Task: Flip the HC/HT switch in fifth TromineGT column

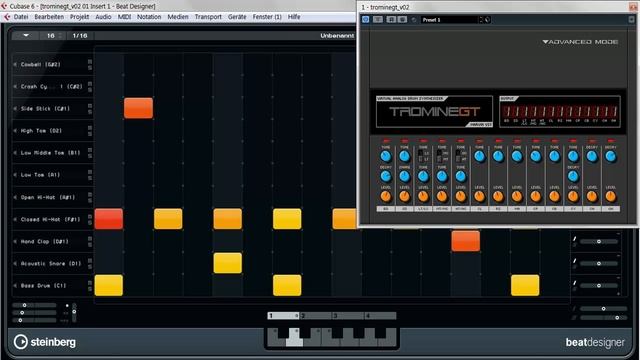Action: 458,156
